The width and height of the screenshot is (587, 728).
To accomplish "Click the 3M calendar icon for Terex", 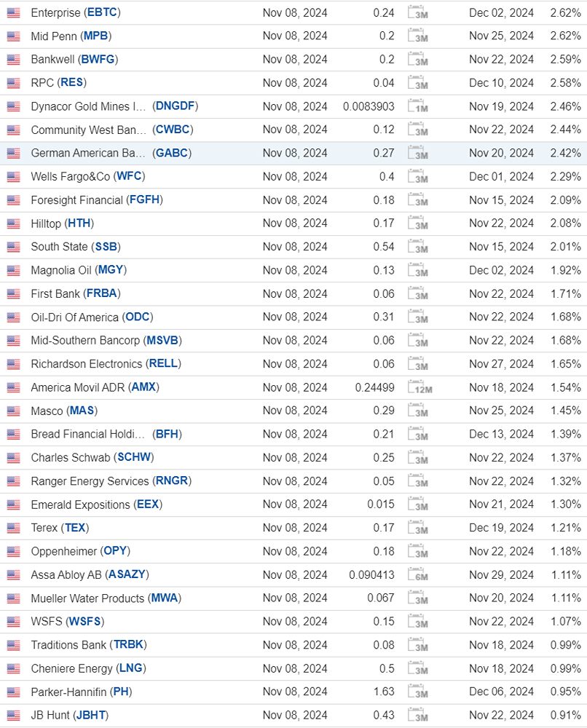I will [418, 529].
